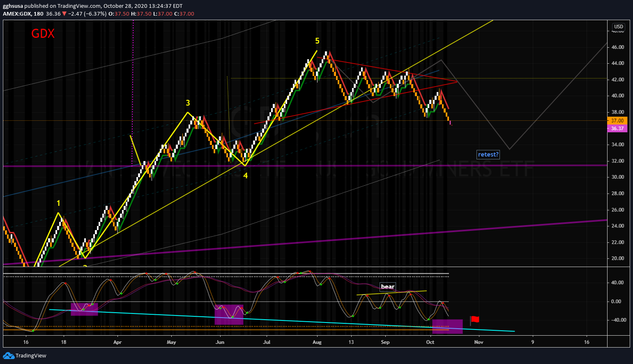Click the Jul label on the time axis
This screenshot has height=364, width=633.
coord(267,342)
